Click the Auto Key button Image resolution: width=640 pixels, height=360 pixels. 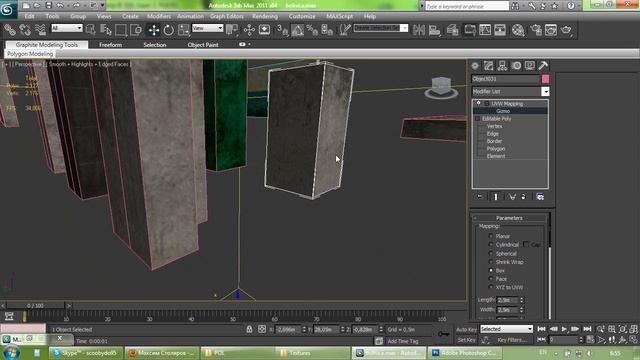pos(466,329)
